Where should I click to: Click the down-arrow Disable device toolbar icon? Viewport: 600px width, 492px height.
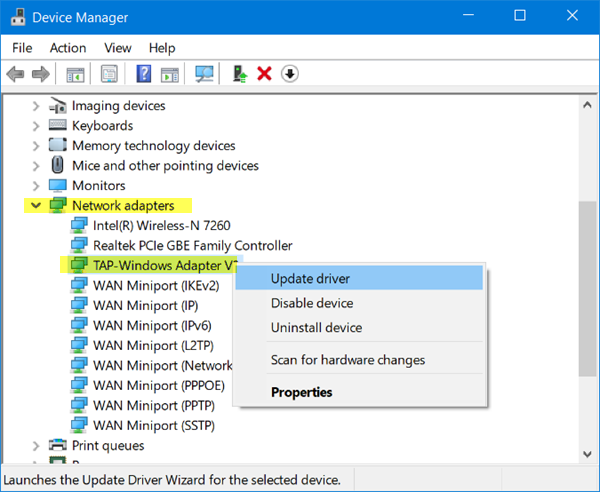290,74
